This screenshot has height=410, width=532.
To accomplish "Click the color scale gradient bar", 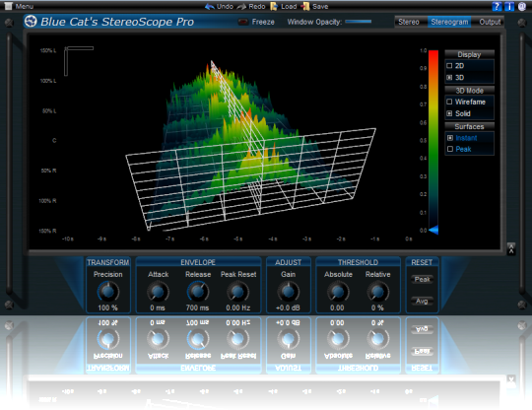I will click(x=433, y=140).
